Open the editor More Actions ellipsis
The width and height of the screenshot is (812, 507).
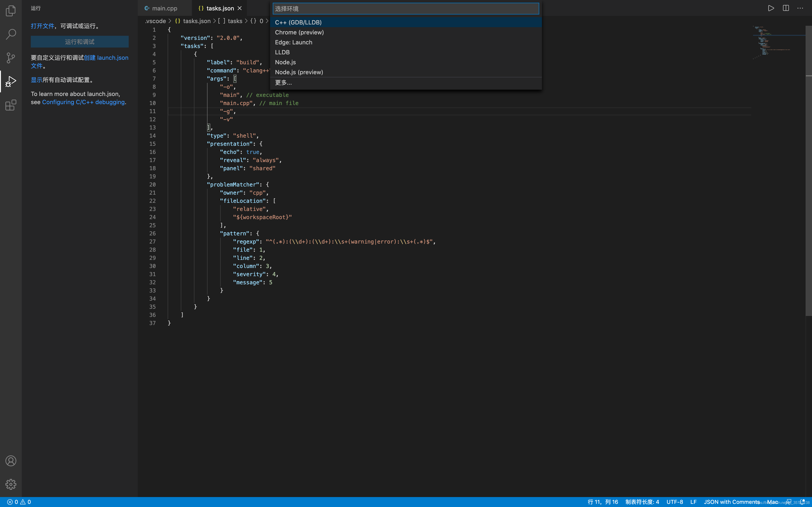point(800,8)
